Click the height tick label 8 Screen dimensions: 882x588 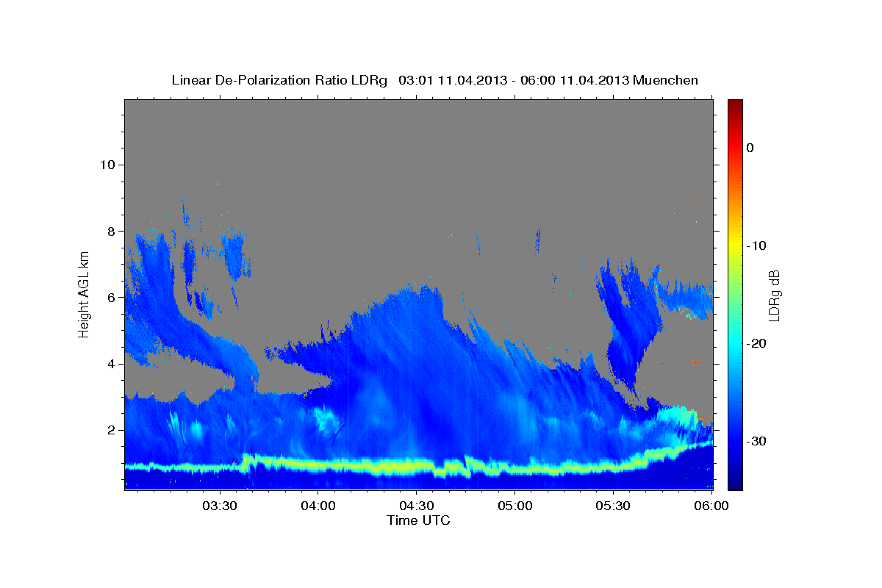(x=111, y=231)
